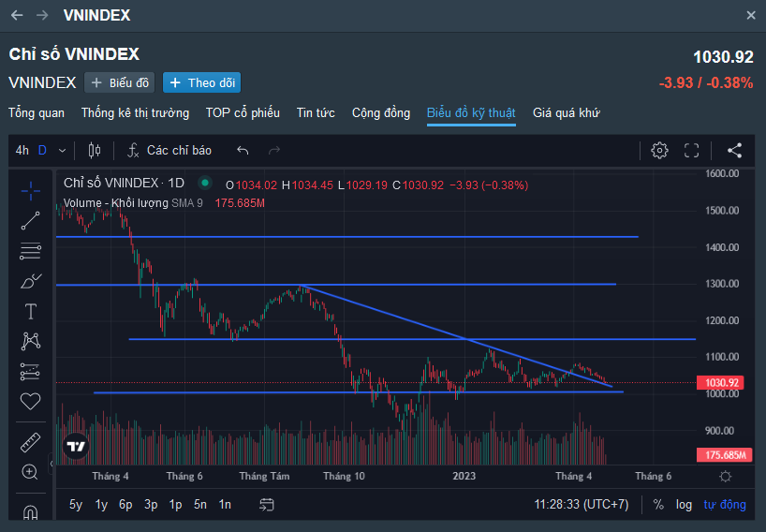Open Các chỉ báo indicators
The height and width of the screenshot is (532, 766).
point(169,151)
